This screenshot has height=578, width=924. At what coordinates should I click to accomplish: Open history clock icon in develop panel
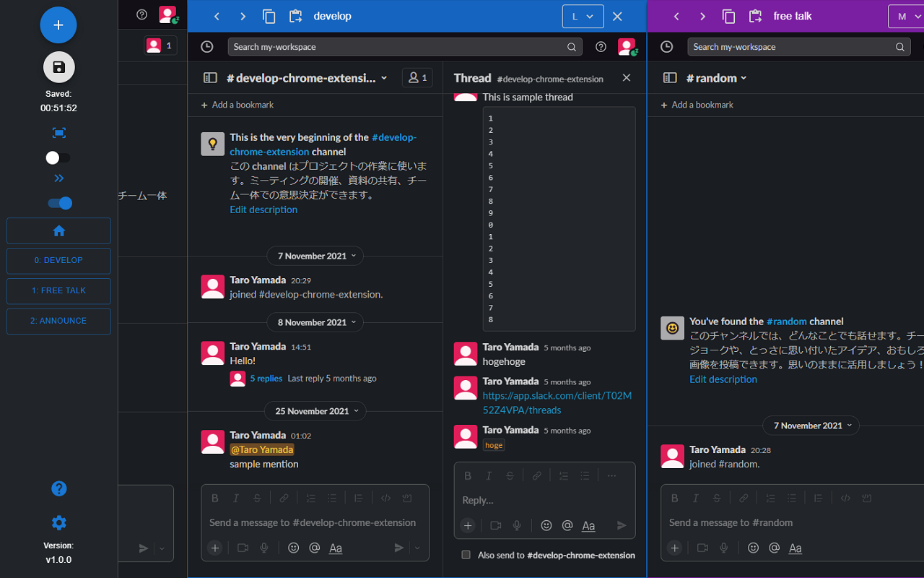coord(207,47)
